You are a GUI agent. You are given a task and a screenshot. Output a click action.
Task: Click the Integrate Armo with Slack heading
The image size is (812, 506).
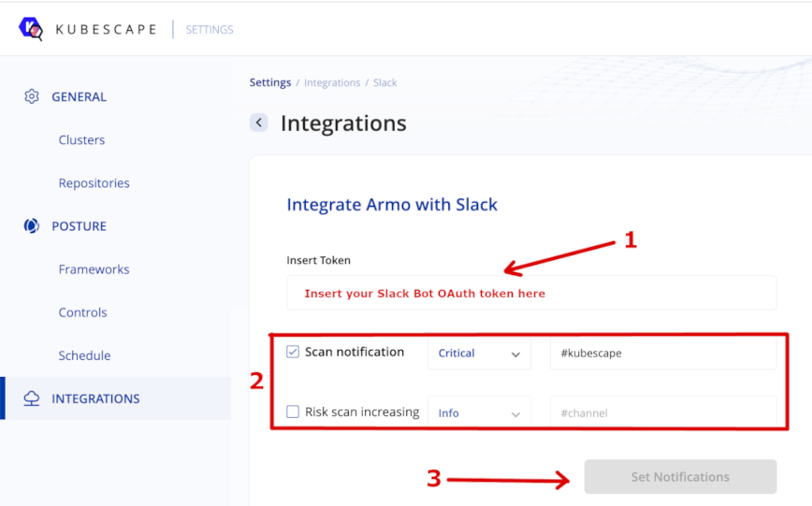392,205
